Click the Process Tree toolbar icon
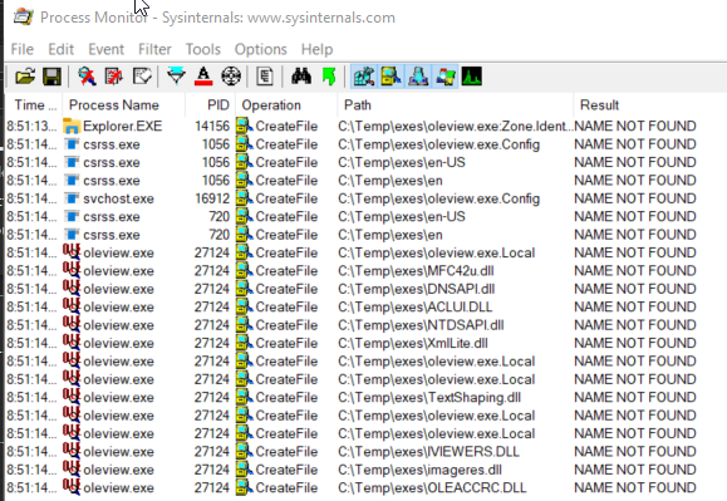The height and width of the screenshot is (501, 727). pyautogui.click(x=265, y=76)
